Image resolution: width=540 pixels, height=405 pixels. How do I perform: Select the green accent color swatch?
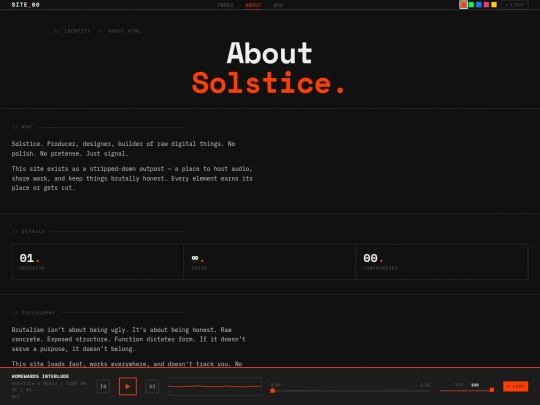[x=471, y=5]
